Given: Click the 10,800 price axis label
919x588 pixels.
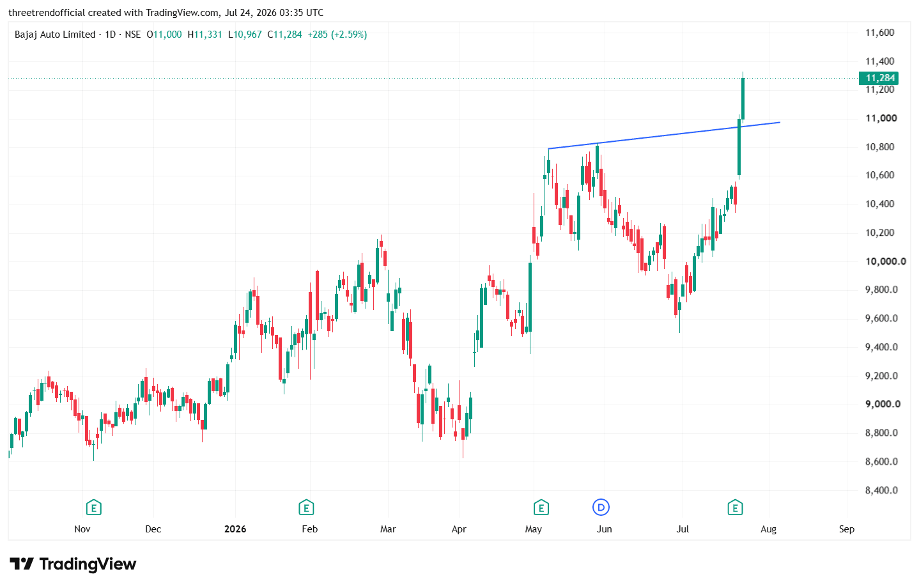Looking at the screenshot, I should click(x=879, y=147).
